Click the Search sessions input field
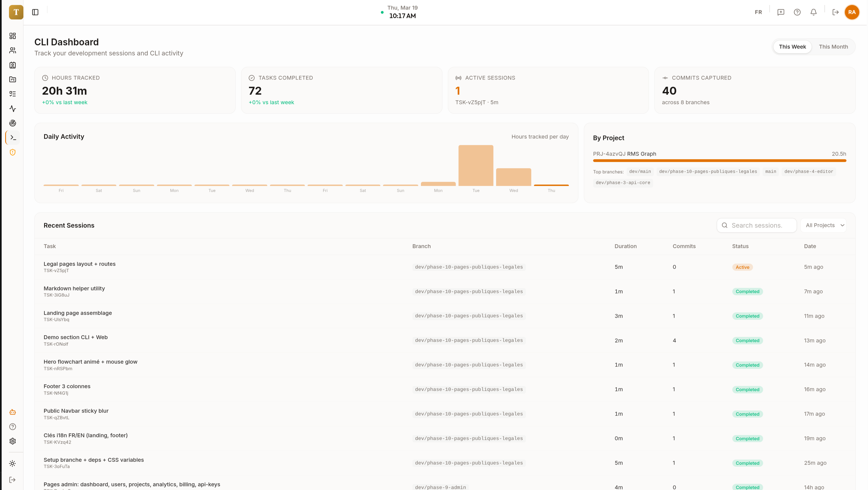The width and height of the screenshot is (868, 490). pyautogui.click(x=761, y=225)
